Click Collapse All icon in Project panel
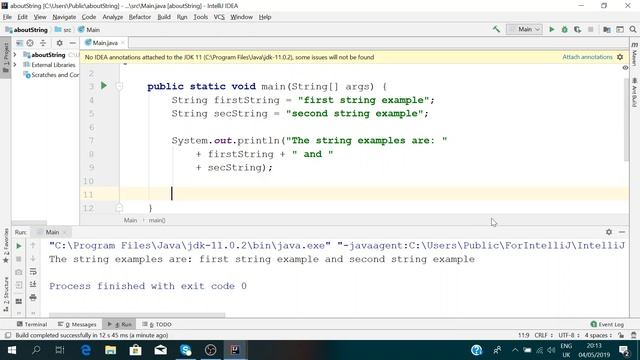640x360 pixels. [x=43, y=43]
